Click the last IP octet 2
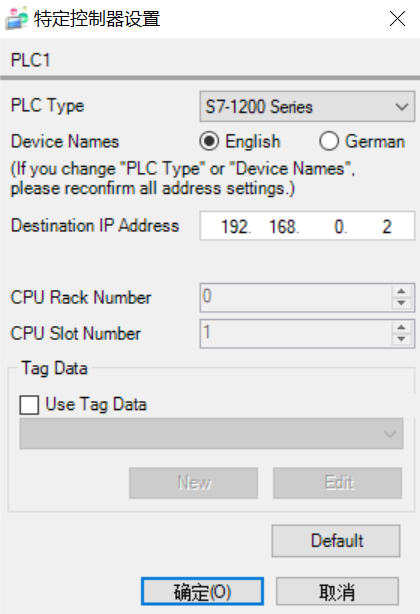Viewport: 420px width, 614px height. coord(387,226)
